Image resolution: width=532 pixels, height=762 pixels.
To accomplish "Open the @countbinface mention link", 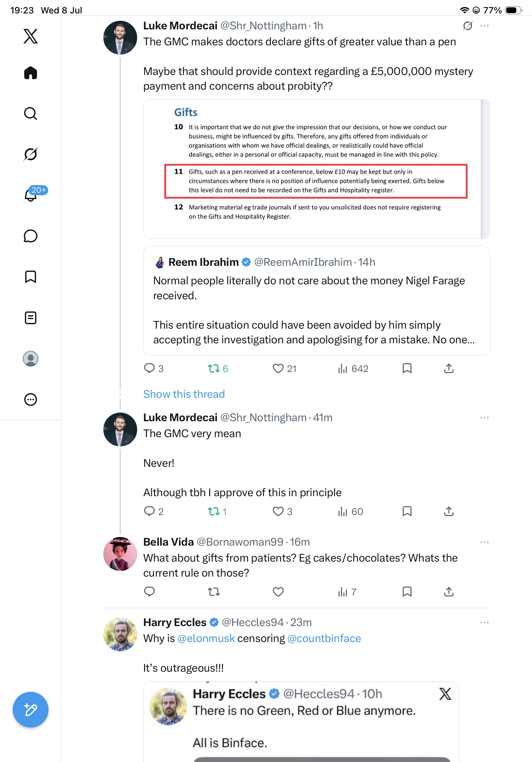I will click(x=324, y=638).
